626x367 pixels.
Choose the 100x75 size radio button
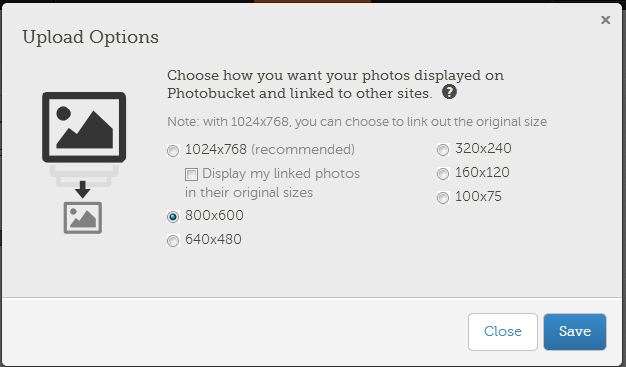(443, 198)
